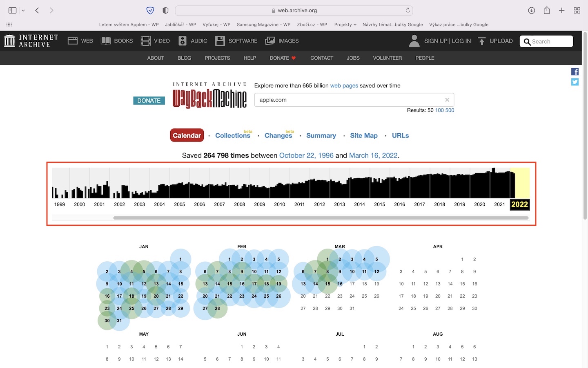Share the page on Facebook

click(575, 72)
